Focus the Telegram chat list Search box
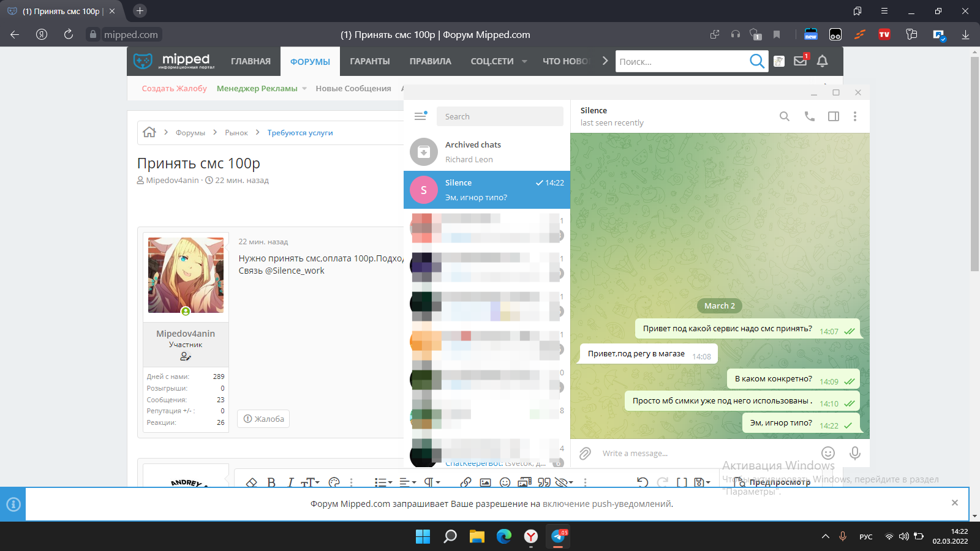This screenshot has height=551, width=980. click(x=500, y=116)
